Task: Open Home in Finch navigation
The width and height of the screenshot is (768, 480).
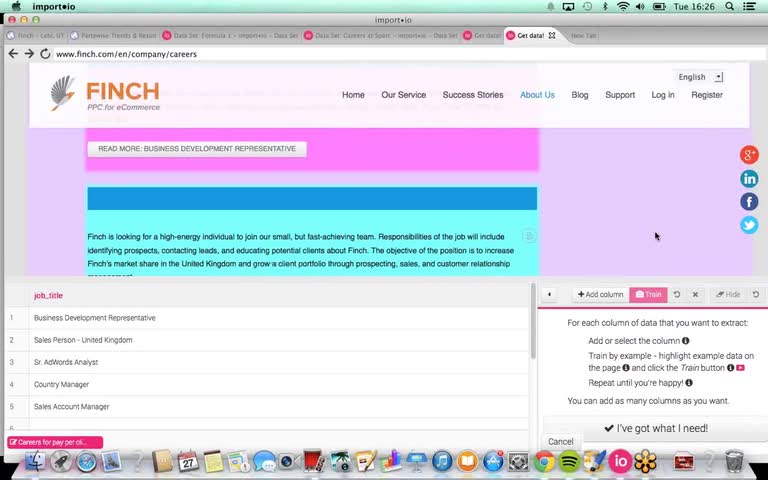Action: pos(353,95)
